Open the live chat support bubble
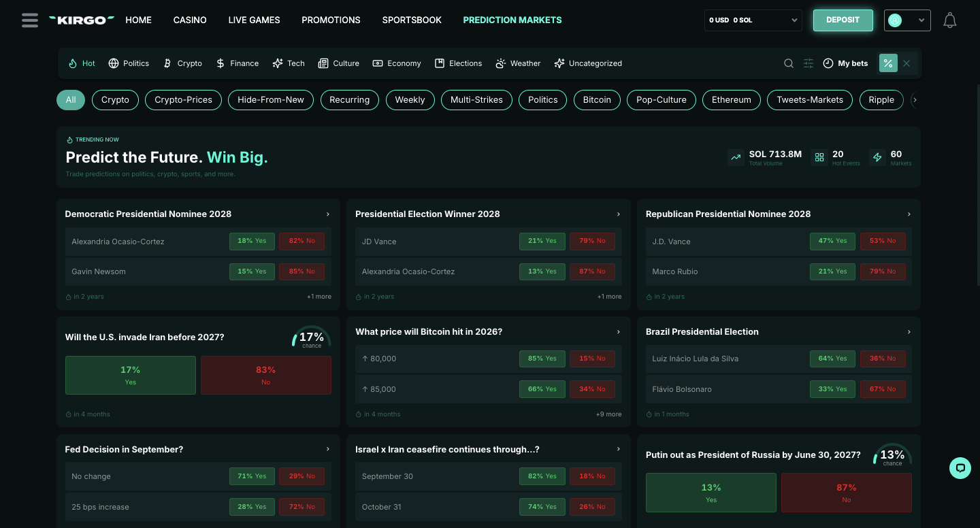The height and width of the screenshot is (528, 980). click(960, 467)
